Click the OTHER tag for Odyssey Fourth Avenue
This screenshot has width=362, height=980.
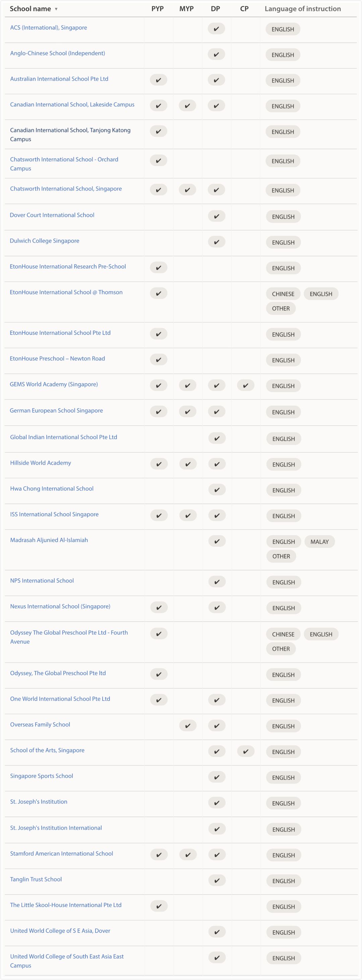point(281,649)
